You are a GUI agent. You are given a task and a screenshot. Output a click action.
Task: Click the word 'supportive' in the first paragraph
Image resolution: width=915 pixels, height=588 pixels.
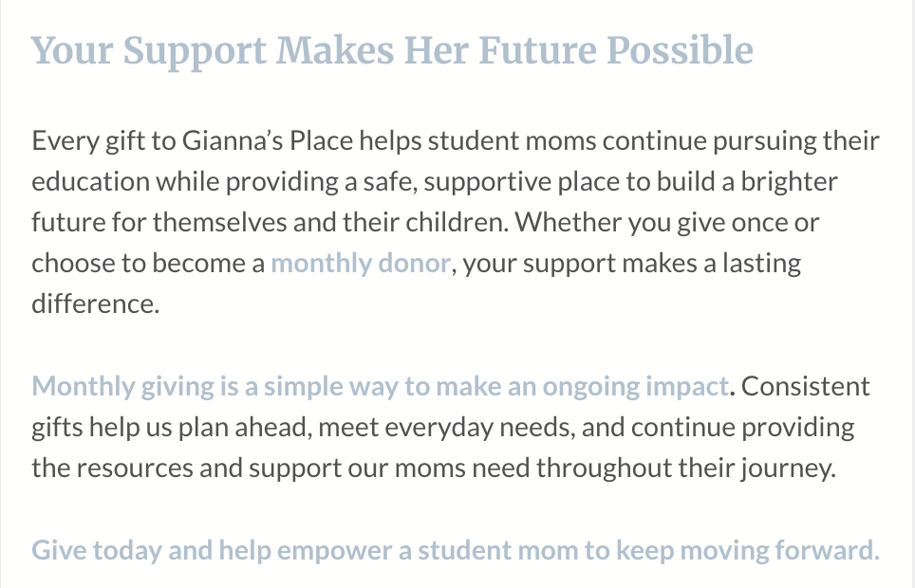click(487, 181)
